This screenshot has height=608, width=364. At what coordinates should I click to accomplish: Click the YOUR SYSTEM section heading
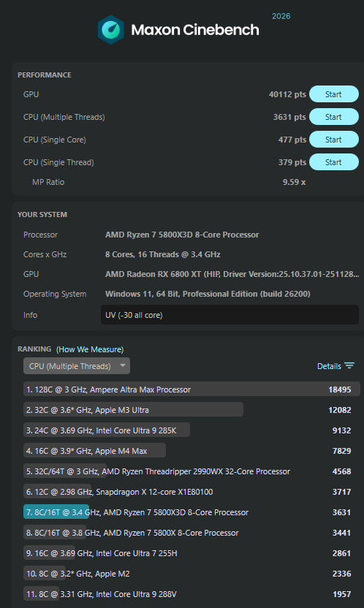42,214
